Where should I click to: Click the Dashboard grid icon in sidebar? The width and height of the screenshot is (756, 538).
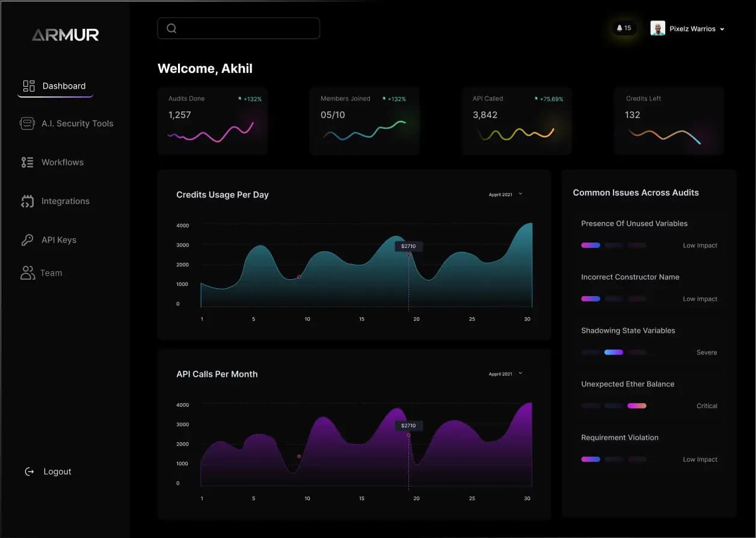[29, 86]
